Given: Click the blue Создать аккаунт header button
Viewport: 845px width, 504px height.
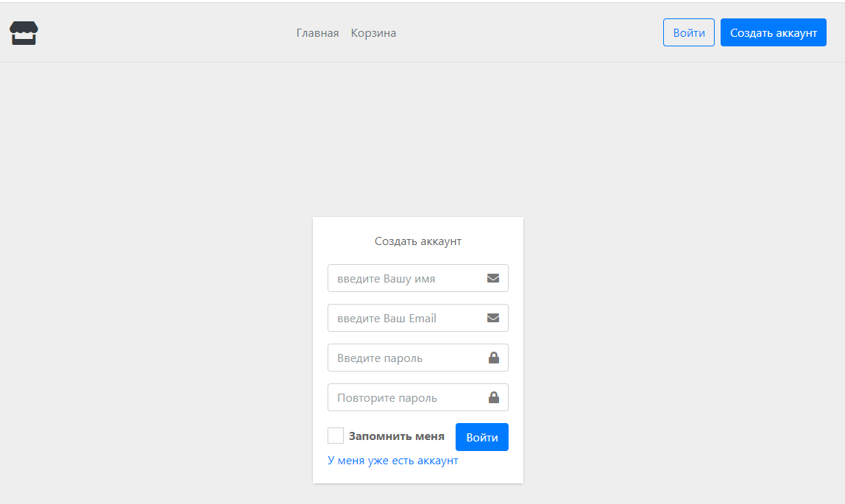Looking at the screenshot, I should click(773, 32).
